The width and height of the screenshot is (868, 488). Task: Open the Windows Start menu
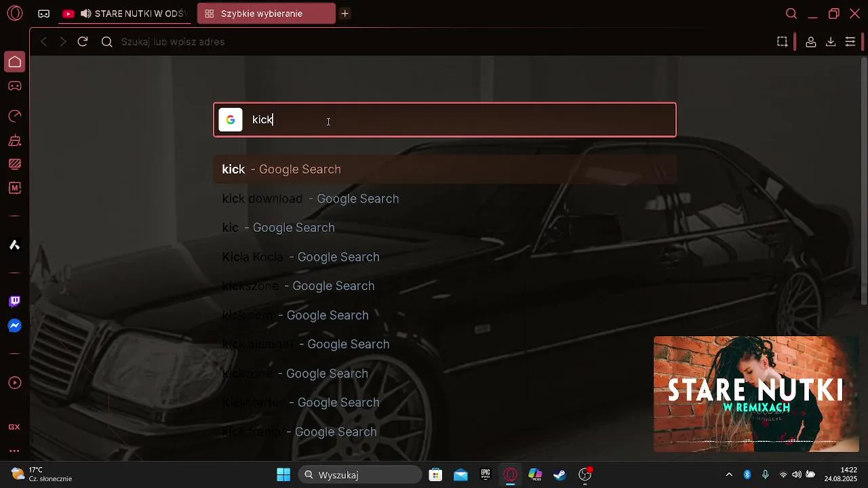tap(283, 475)
